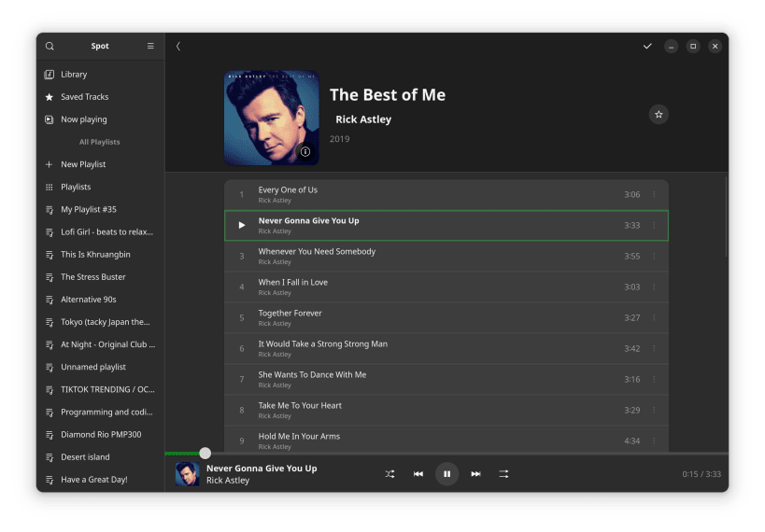Maximize the Spot window
765x532 pixels.
[x=693, y=46]
